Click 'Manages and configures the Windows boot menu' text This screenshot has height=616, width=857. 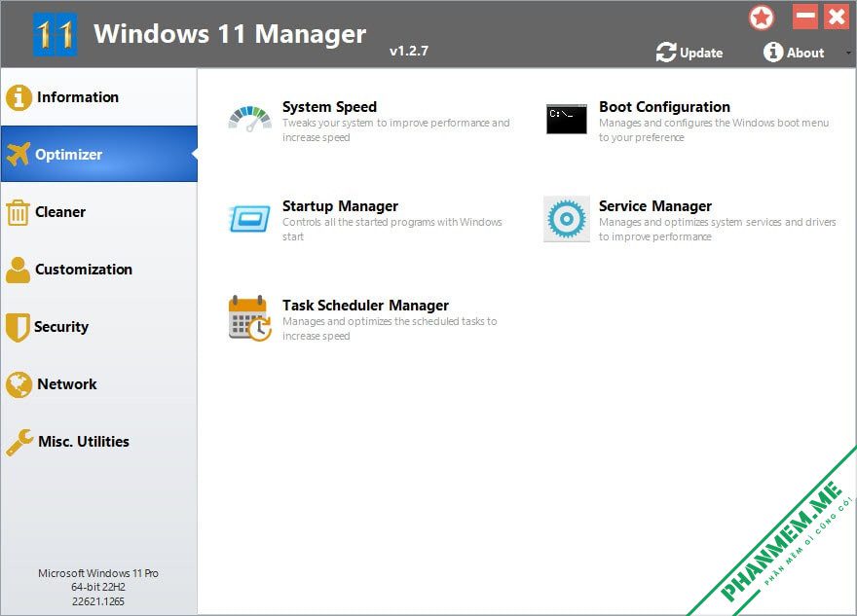(x=714, y=130)
